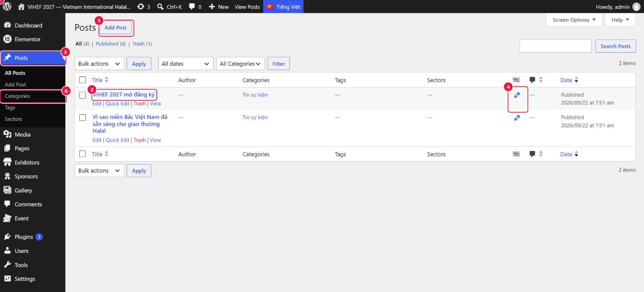The height and width of the screenshot is (292, 644).
Task: Check the 'Vì sao miền Bắc Việt Nam' row checkbox
Action: click(x=83, y=118)
